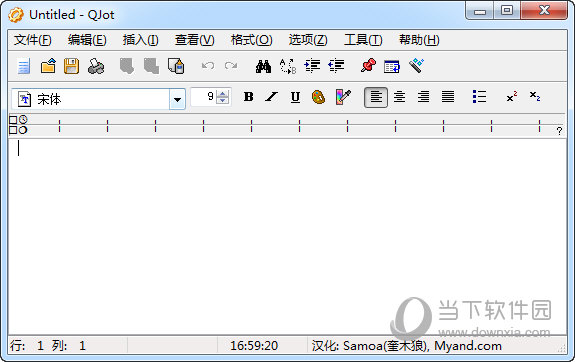
Task: Click the 16:59:20 time in status bar
Action: (254, 346)
